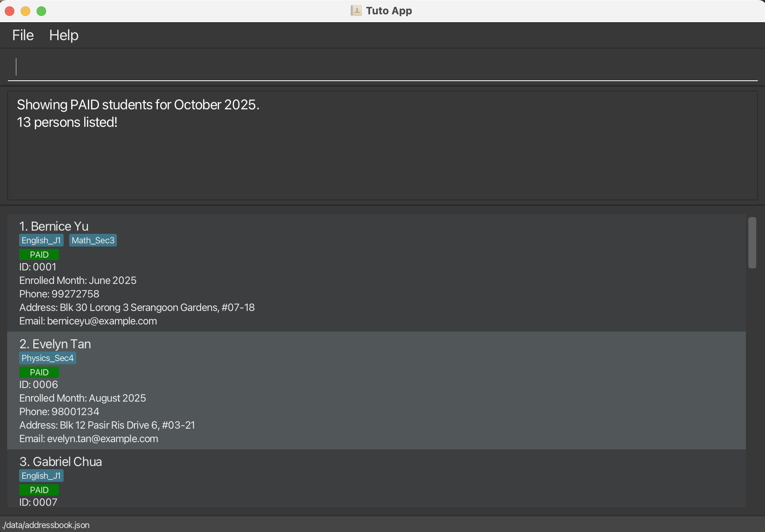Click Bernice Yu's green PAID badge
This screenshot has height=532, width=765.
coord(39,254)
